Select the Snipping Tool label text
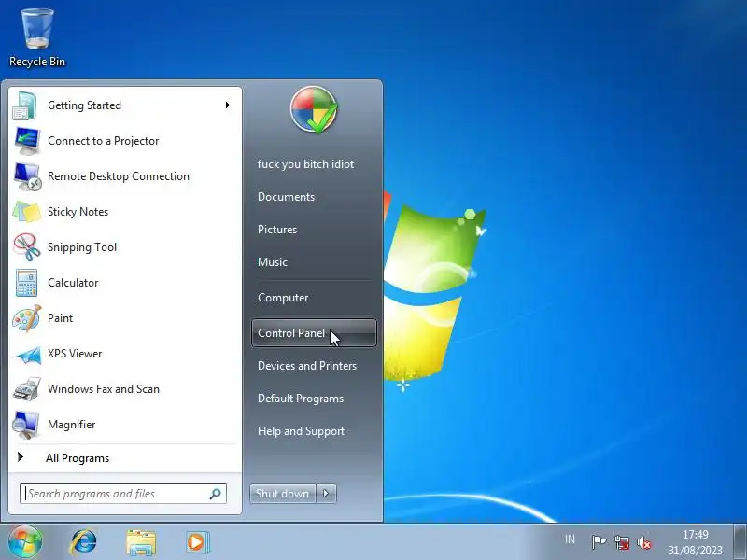Screen dimensions: 747x560 (x=82, y=247)
